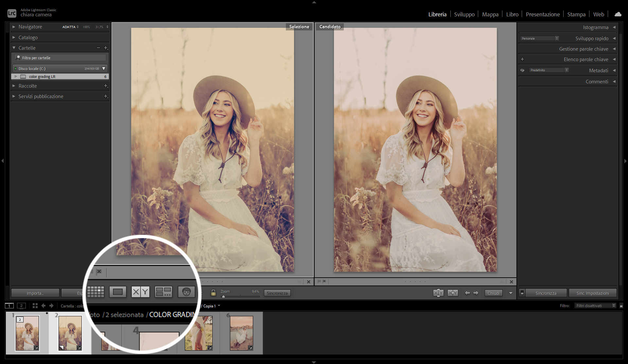Open grid view icon in filmstrip bar
The height and width of the screenshot is (364, 628).
tap(35, 306)
